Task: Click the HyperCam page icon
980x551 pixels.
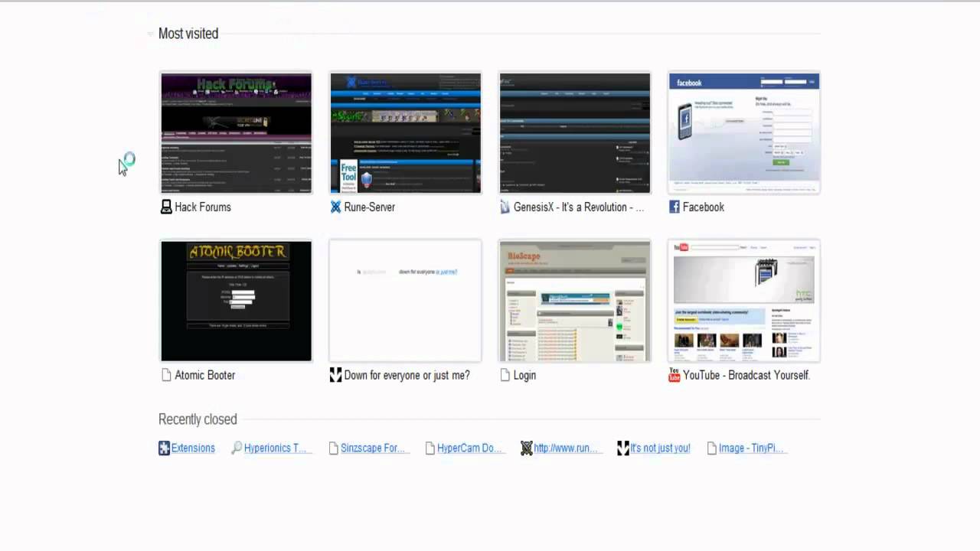Action: (x=430, y=448)
